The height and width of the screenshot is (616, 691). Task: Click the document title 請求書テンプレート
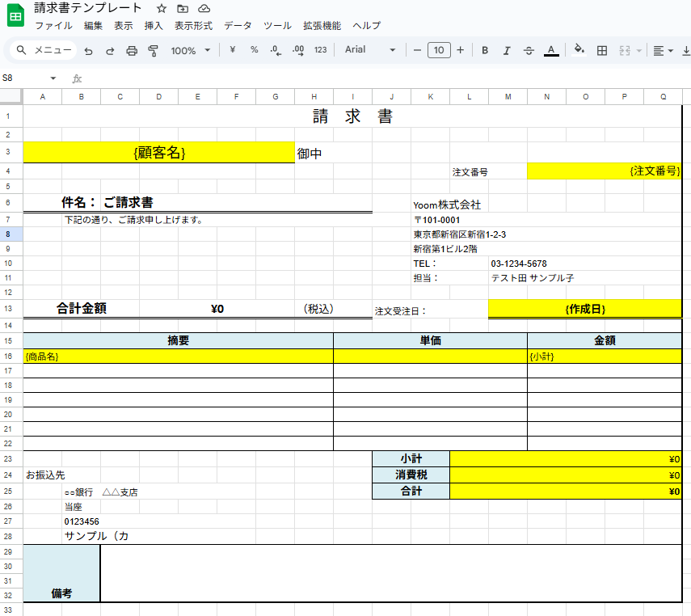[x=88, y=8]
